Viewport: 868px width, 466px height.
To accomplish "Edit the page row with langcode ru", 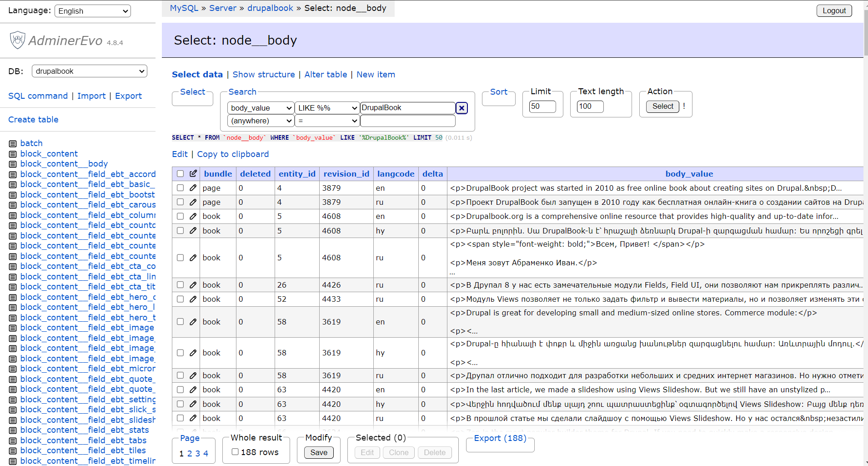I will pos(193,202).
